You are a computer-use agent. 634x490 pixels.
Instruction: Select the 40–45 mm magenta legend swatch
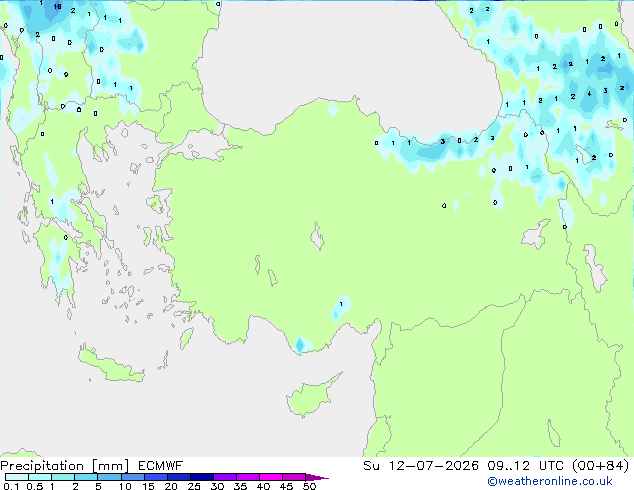pyautogui.click(x=271, y=477)
